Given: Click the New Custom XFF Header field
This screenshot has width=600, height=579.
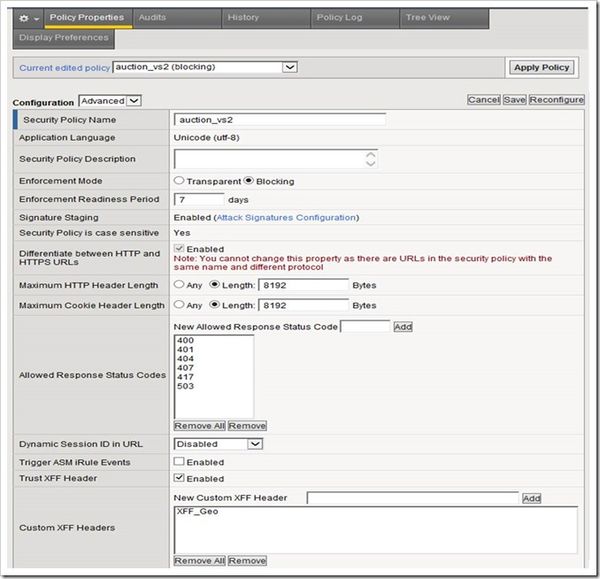Looking at the screenshot, I should point(413,498).
